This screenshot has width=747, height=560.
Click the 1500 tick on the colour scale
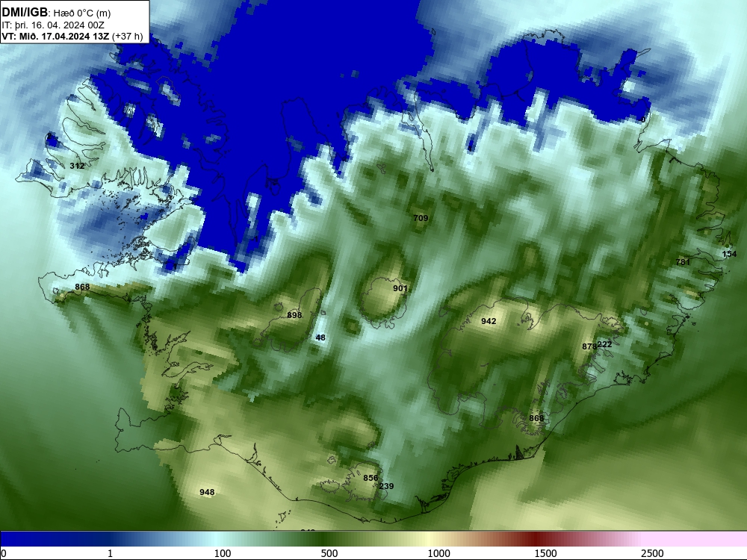(x=545, y=553)
